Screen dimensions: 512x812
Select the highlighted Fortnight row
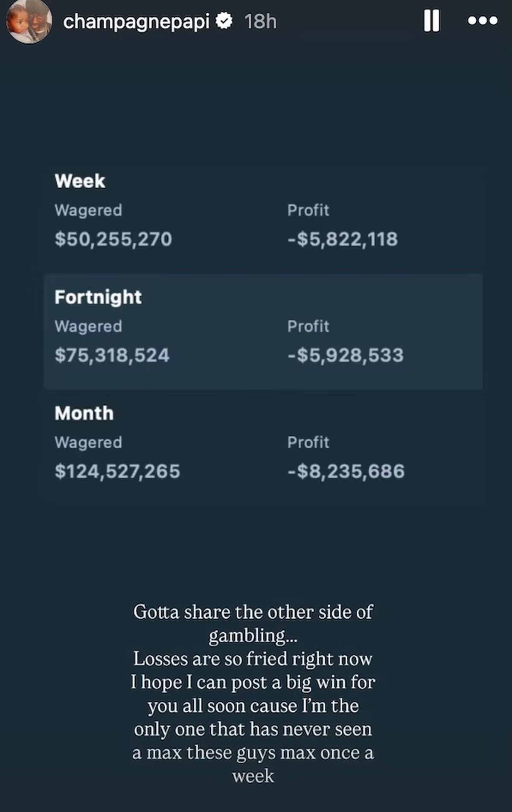tap(263, 331)
